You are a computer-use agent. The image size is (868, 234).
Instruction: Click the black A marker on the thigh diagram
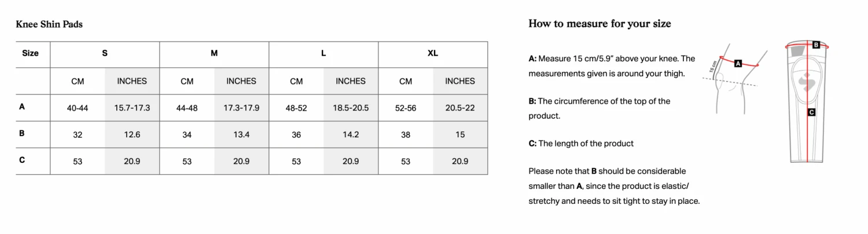(738, 64)
